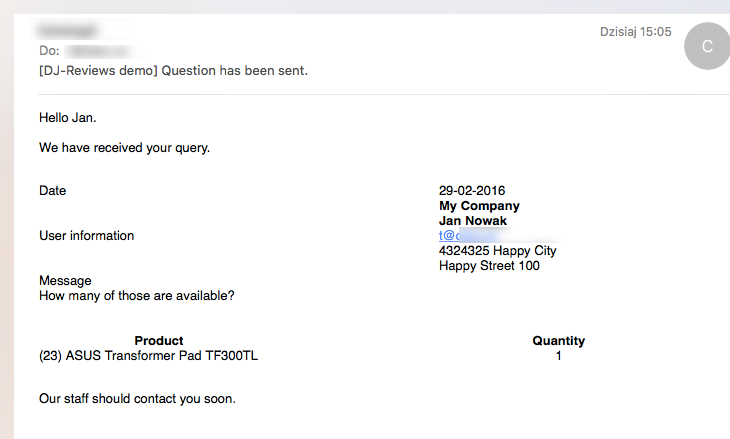
Task: Click the 'Our staff should contact you soon' line
Action: click(x=137, y=399)
